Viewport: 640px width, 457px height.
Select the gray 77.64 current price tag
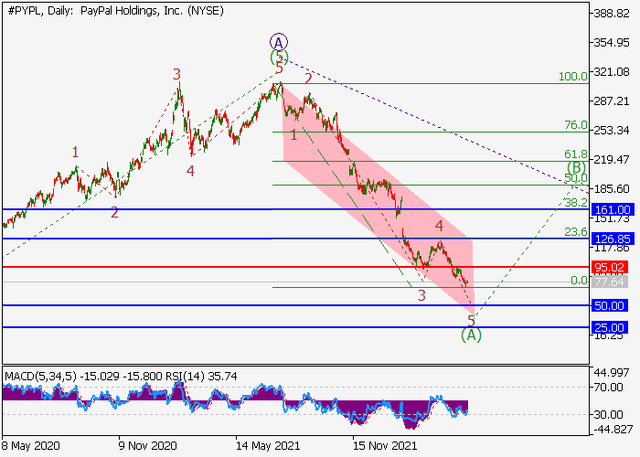click(x=610, y=282)
